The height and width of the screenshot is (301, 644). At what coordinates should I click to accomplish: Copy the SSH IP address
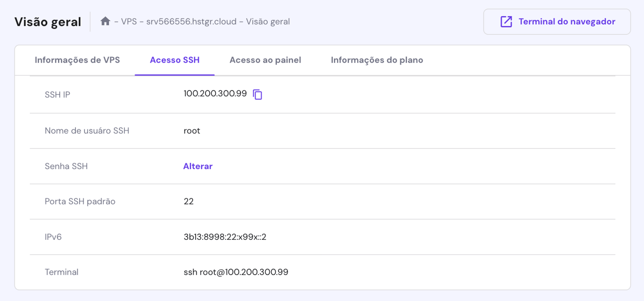click(257, 95)
